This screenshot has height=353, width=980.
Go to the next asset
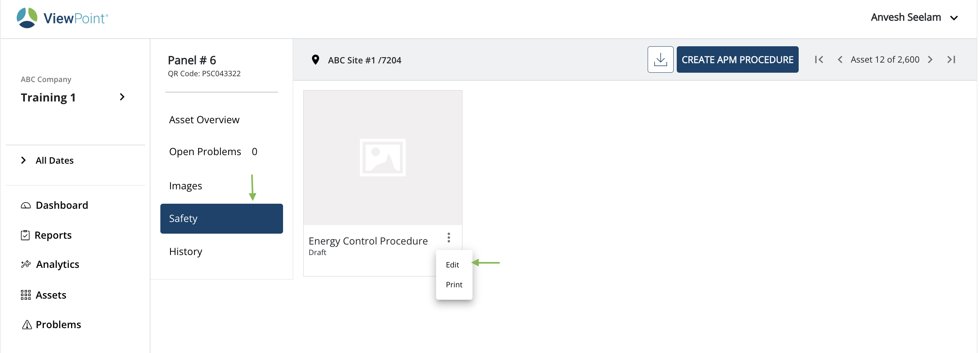(x=930, y=59)
